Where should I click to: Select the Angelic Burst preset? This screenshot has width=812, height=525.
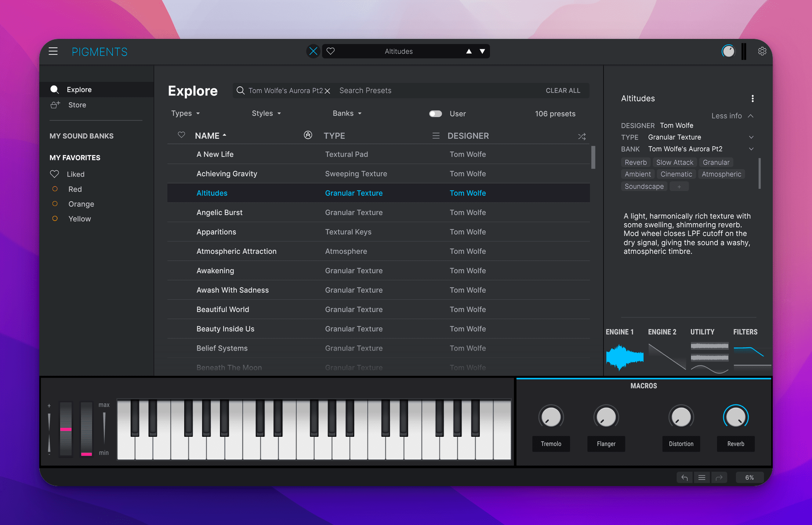click(x=378, y=213)
